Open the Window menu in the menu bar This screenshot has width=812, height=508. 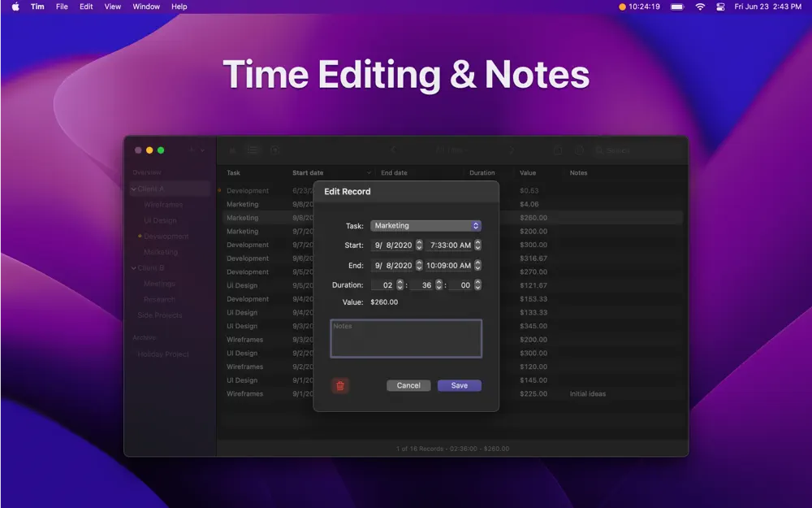click(x=146, y=7)
